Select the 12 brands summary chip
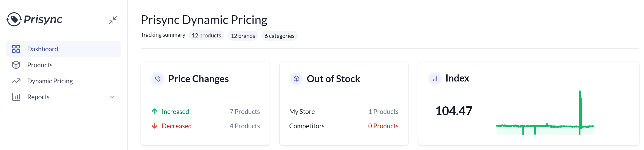This screenshot has width=644, height=150. coord(243,36)
